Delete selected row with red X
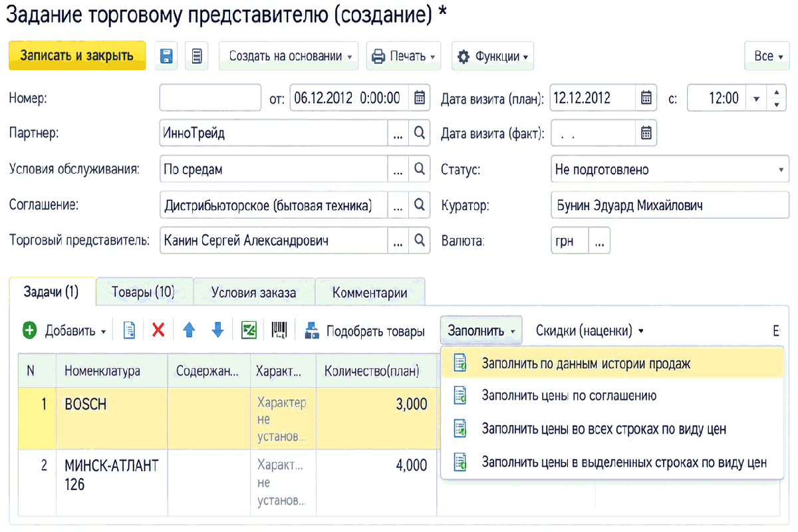This screenshot has height=532, width=798. tap(158, 330)
